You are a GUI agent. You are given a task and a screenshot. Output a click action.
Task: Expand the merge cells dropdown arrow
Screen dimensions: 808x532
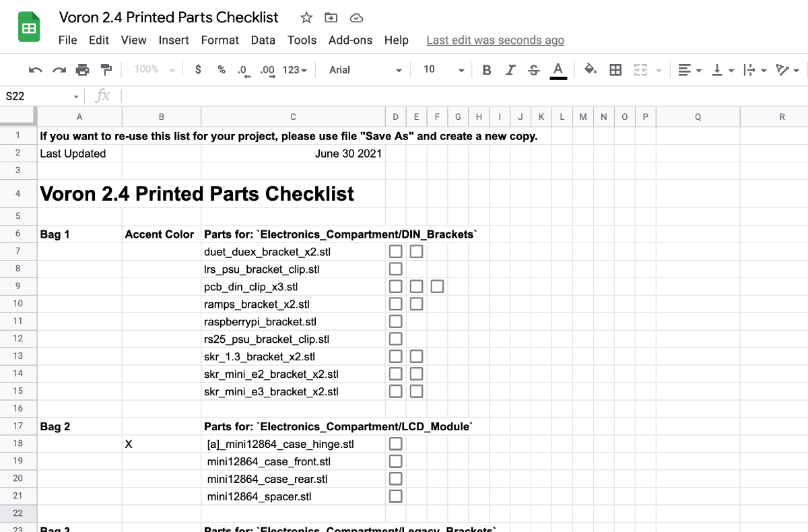click(659, 70)
